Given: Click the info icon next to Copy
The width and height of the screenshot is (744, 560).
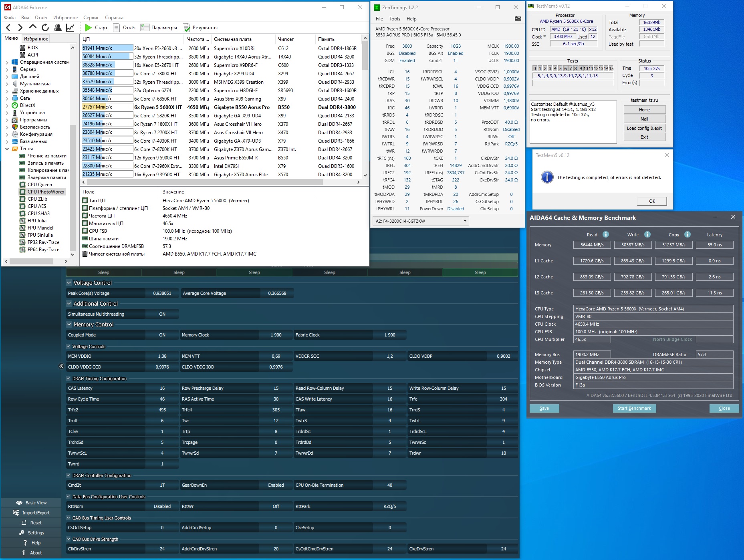Looking at the screenshot, I should tap(688, 234).
